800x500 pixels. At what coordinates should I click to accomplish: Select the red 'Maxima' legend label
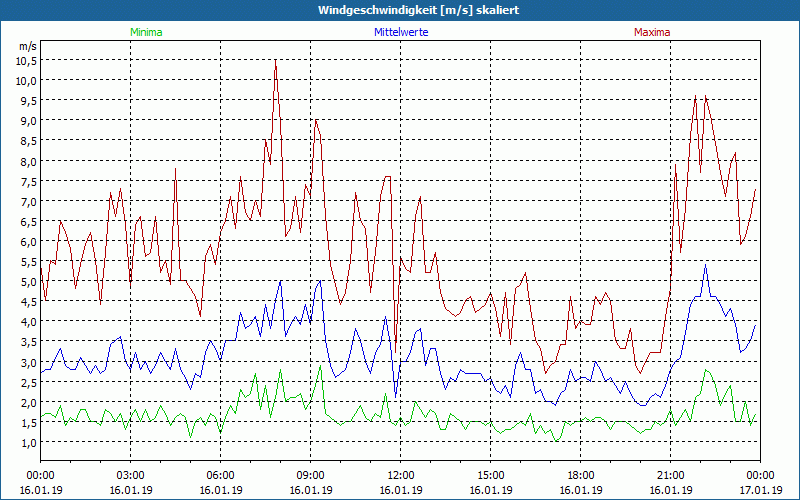652,32
